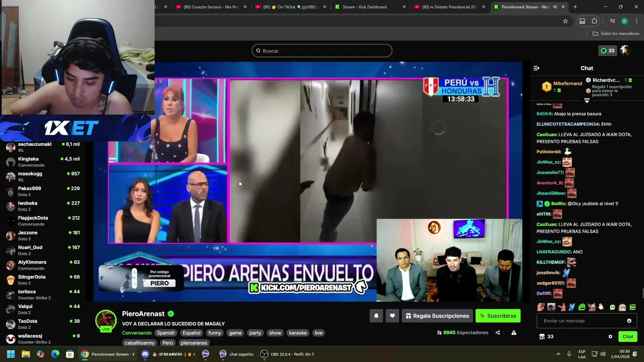Report the stream with warning icon

pos(514,332)
